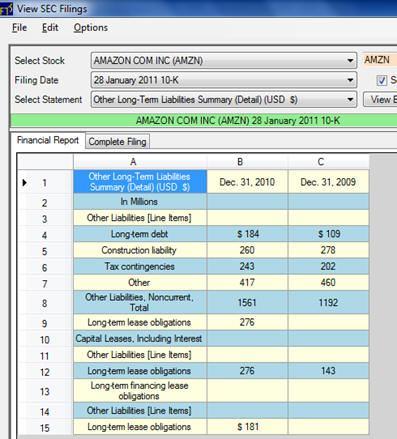Click the View button at right
The image size is (397, 439).
coord(380,100)
